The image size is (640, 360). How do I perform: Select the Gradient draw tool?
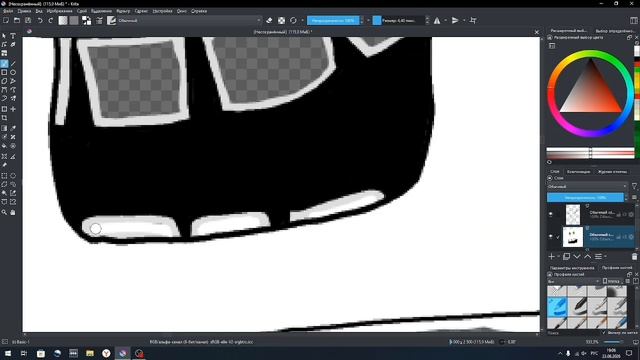click(x=4, y=128)
